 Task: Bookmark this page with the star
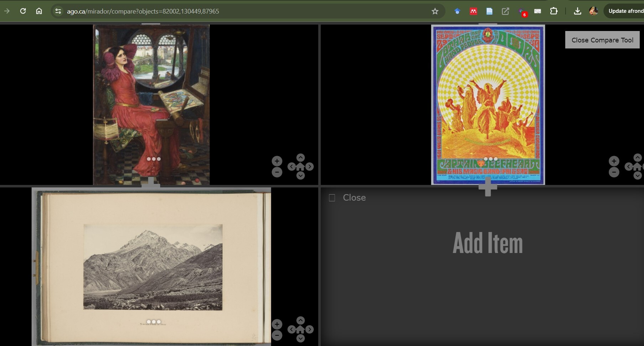click(435, 11)
